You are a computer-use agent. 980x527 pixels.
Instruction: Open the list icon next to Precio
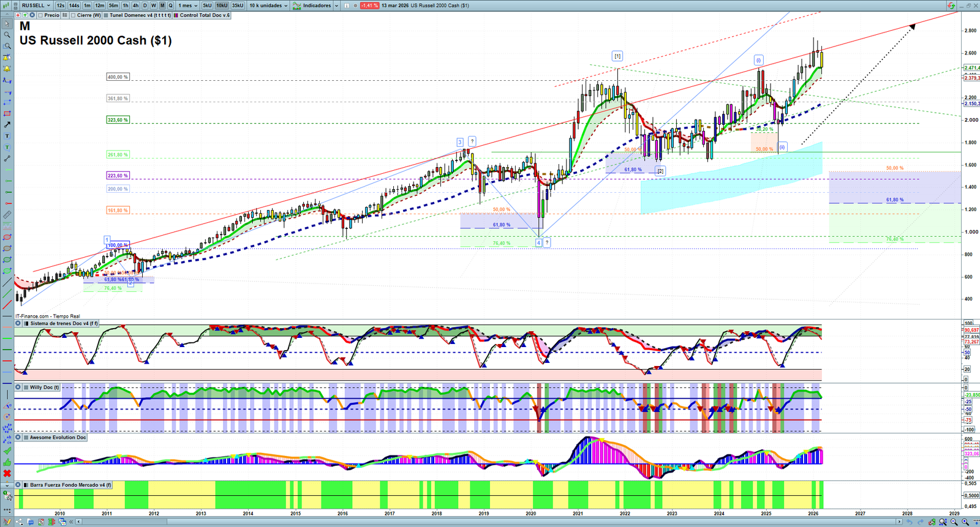[64, 15]
